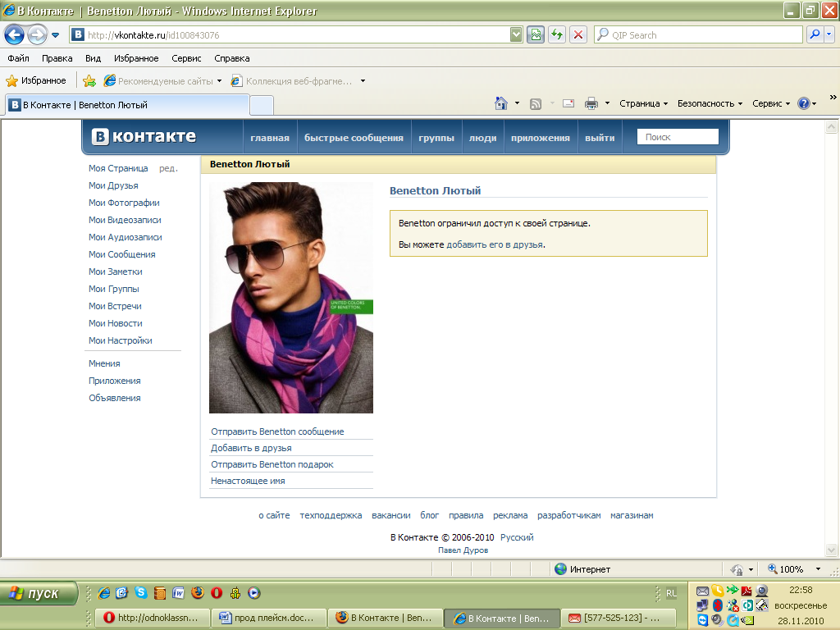Click into the QIP Search box

[x=698, y=34]
